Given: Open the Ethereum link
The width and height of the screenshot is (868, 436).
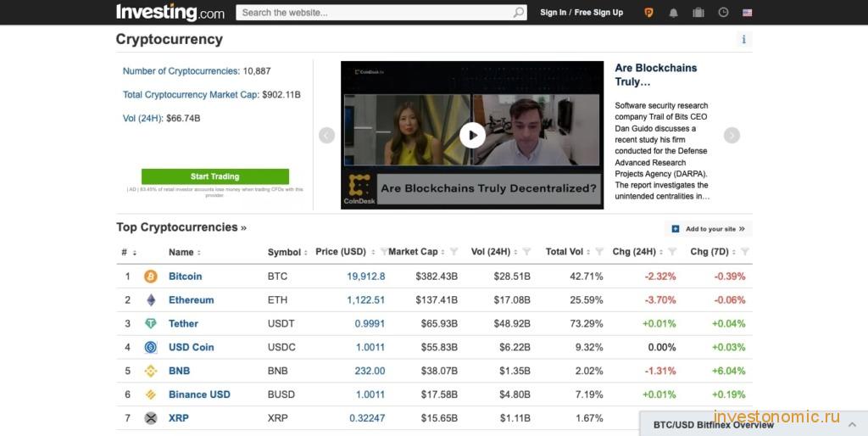Looking at the screenshot, I should [191, 299].
